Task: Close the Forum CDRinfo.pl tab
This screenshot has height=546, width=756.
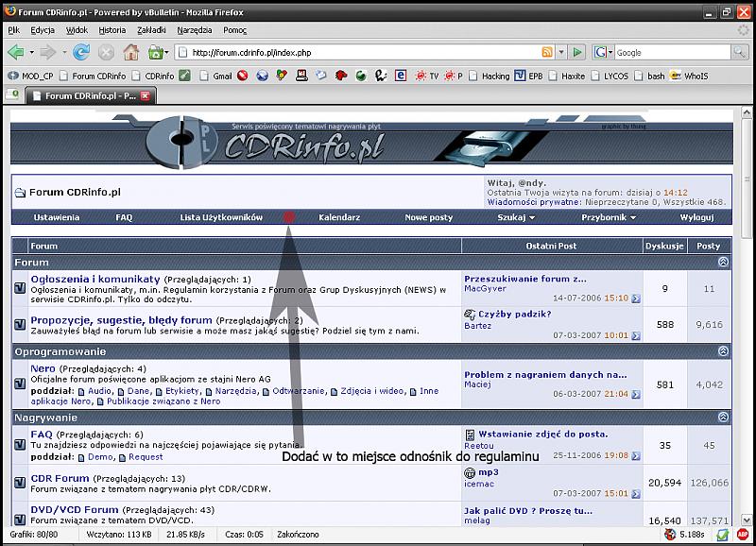Action: point(146,96)
